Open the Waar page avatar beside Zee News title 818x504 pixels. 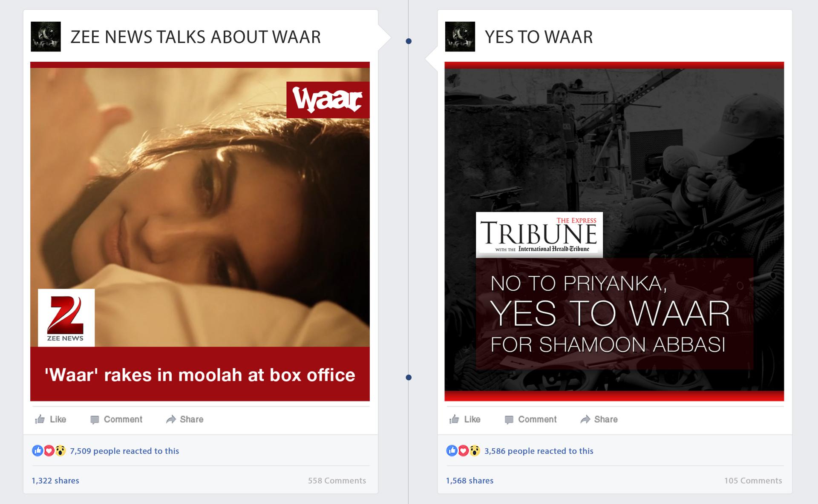(x=46, y=37)
